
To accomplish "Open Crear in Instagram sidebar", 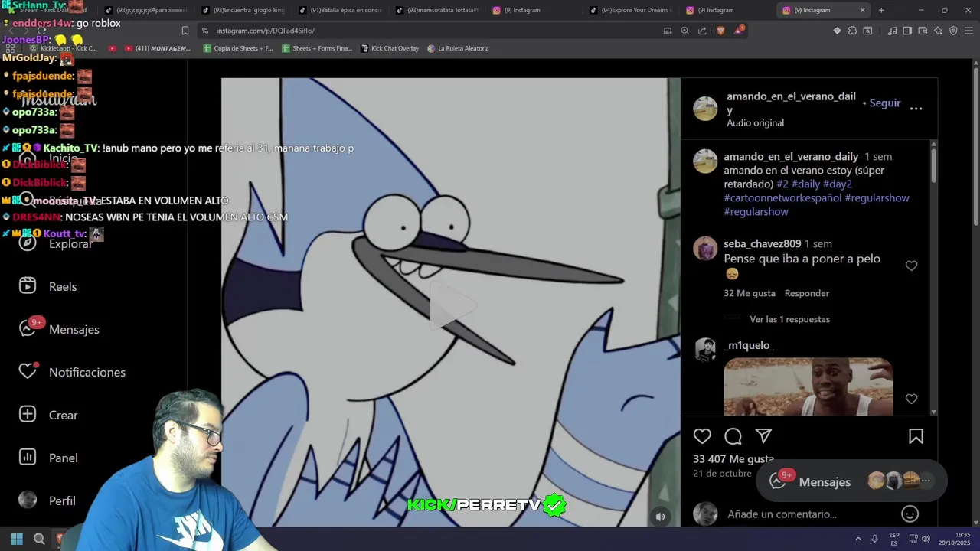I will pyautogui.click(x=48, y=415).
